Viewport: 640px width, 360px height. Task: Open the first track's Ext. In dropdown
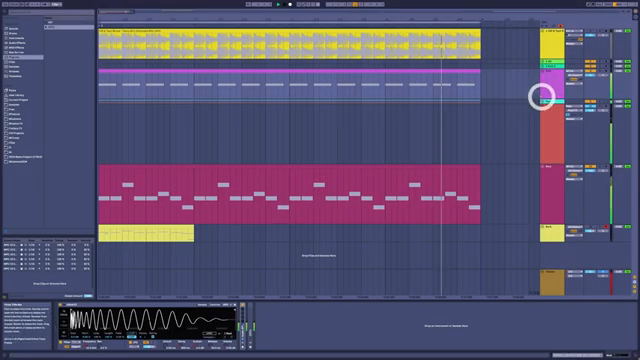click(574, 31)
